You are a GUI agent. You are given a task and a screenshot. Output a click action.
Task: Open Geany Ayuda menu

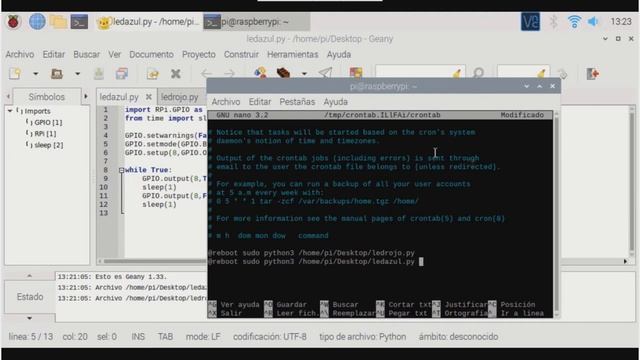[339, 54]
